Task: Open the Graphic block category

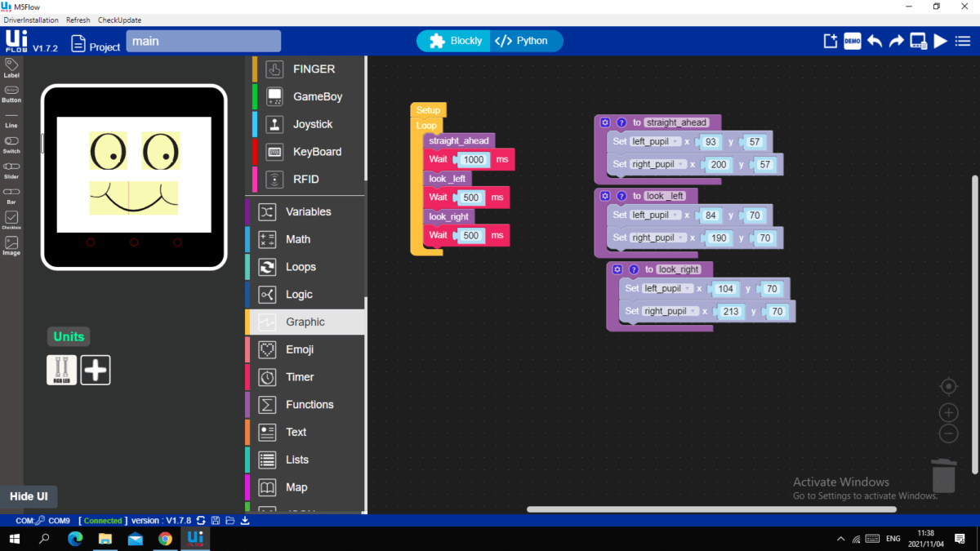Action: (x=305, y=322)
